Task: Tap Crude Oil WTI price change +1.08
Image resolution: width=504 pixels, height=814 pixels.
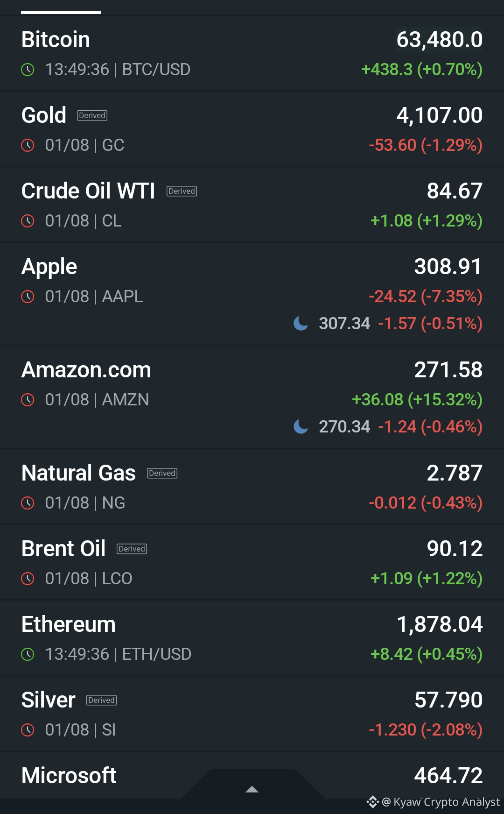Action: pos(392,221)
